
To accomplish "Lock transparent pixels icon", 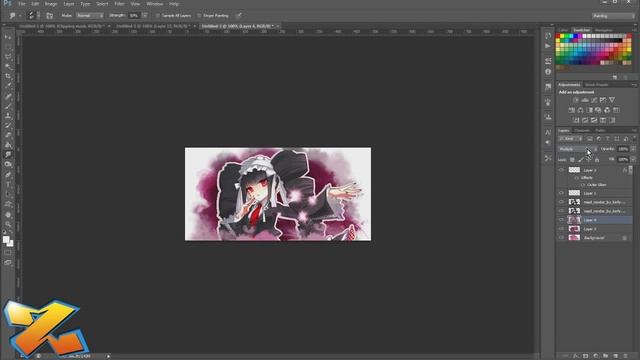I will click(572, 160).
